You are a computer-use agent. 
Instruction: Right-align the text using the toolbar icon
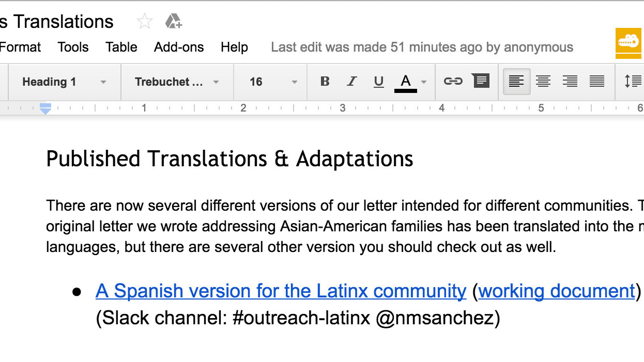pos(570,81)
